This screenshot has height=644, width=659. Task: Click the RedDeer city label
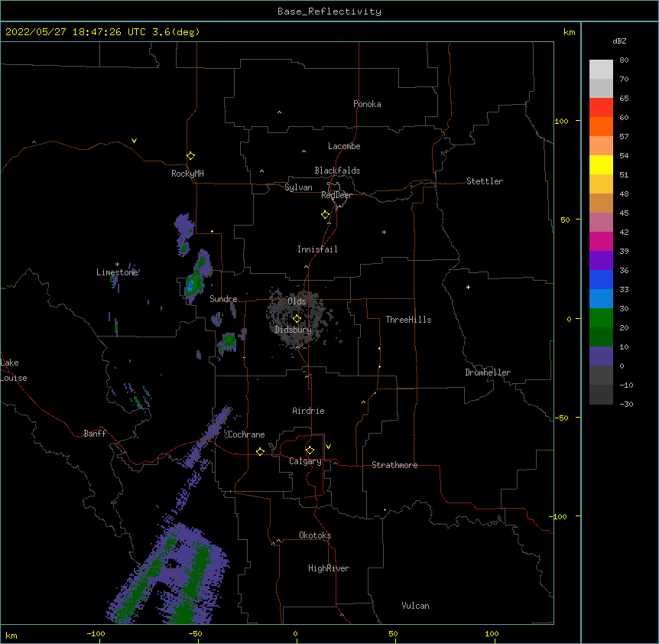pyautogui.click(x=336, y=195)
